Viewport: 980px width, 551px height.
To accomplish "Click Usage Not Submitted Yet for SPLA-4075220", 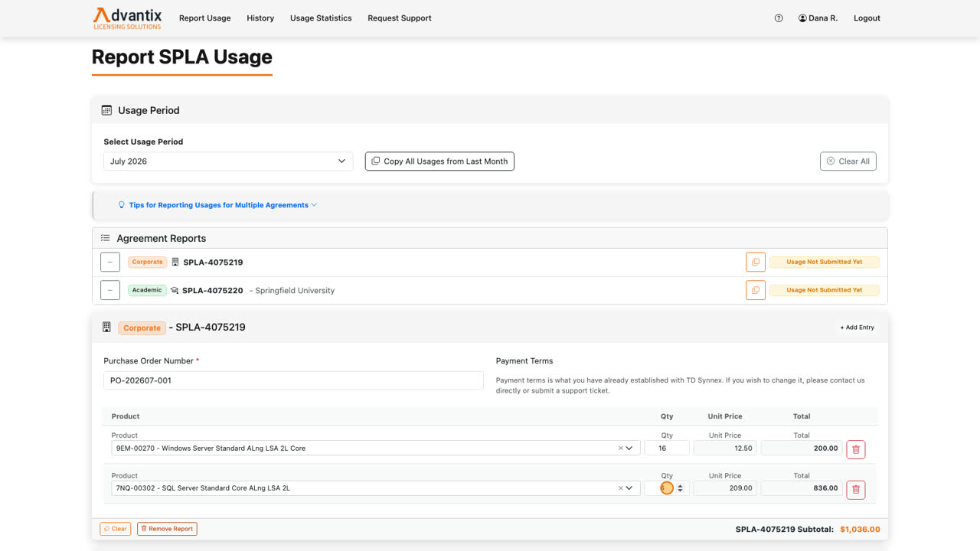I will pyautogui.click(x=824, y=290).
